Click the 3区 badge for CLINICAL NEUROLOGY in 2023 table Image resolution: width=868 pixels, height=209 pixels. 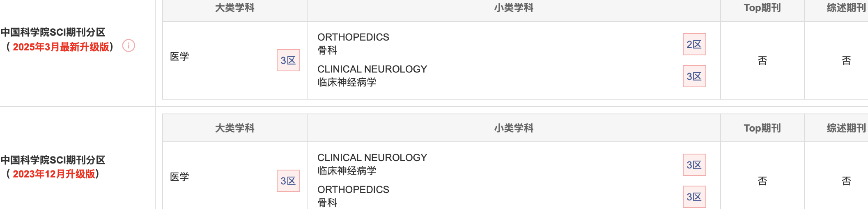point(694,165)
